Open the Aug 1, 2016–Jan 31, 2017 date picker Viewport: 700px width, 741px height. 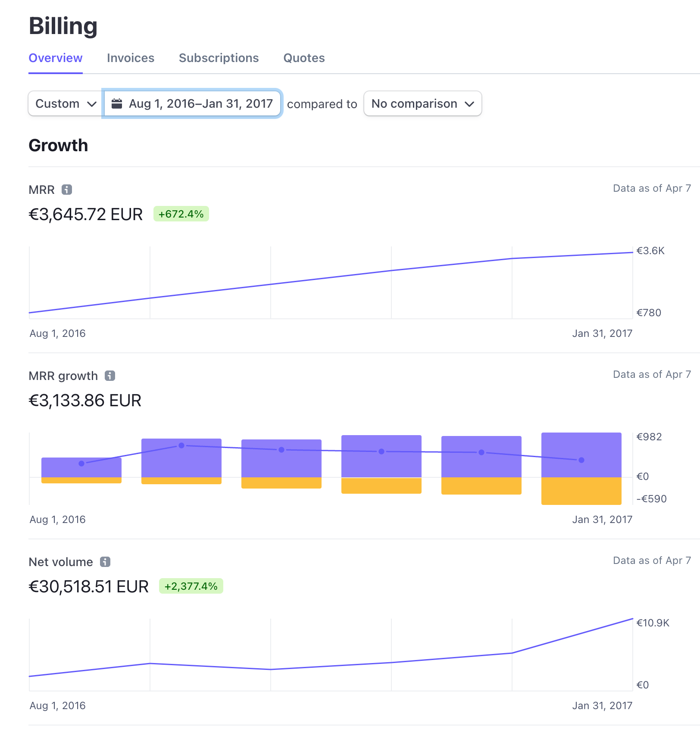pyautogui.click(x=200, y=104)
